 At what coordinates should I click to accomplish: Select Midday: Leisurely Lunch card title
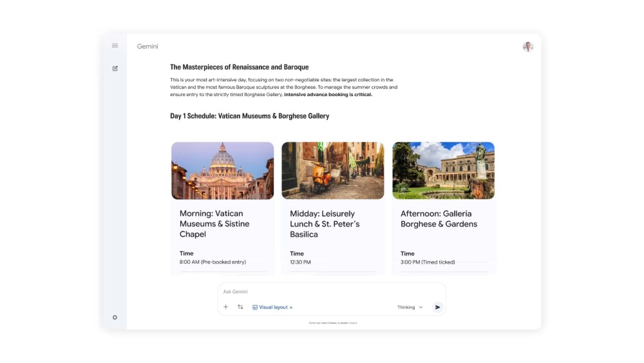pos(325,224)
